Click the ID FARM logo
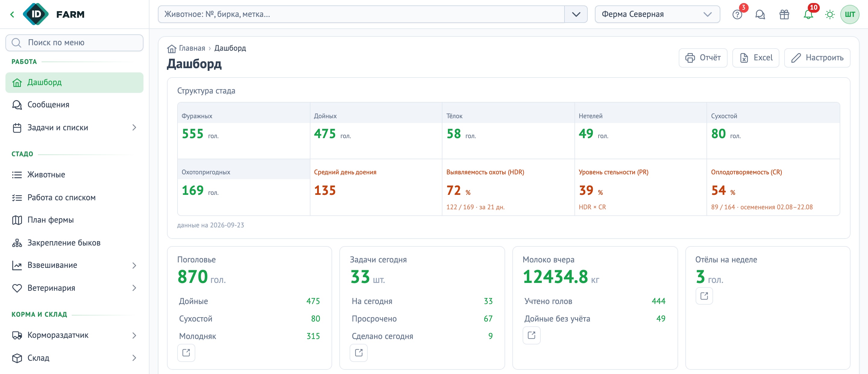Image resolution: width=868 pixels, height=374 pixels. click(54, 14)
